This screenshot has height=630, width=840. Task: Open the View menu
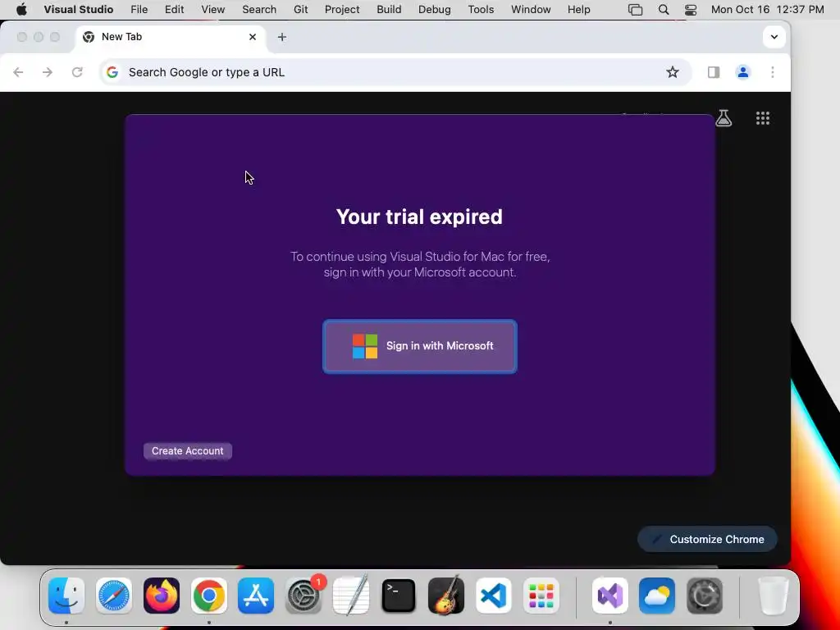tap(213, 10)
